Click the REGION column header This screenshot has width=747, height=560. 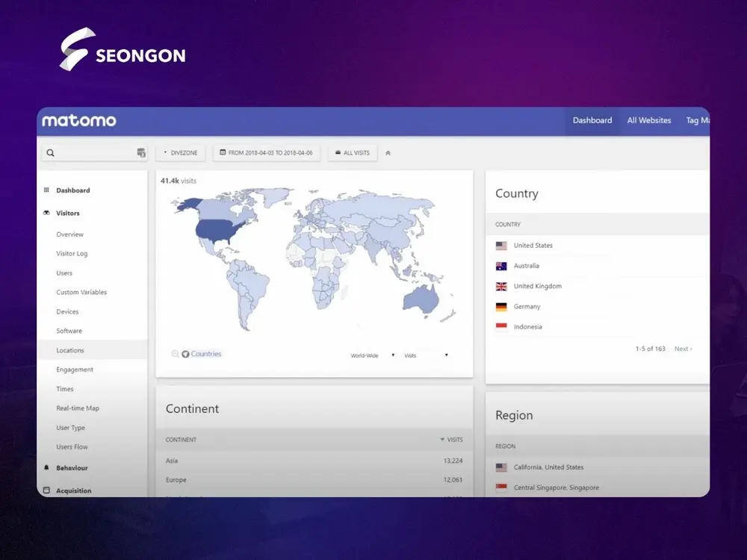[x=506, y=447]
